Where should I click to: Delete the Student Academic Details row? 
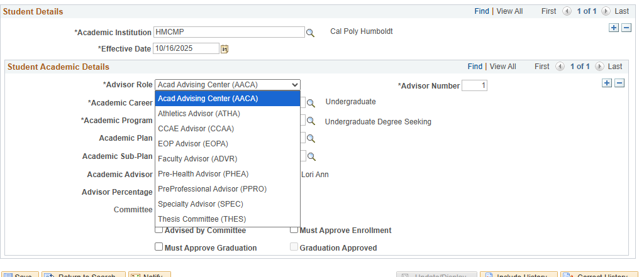(619, 83)
